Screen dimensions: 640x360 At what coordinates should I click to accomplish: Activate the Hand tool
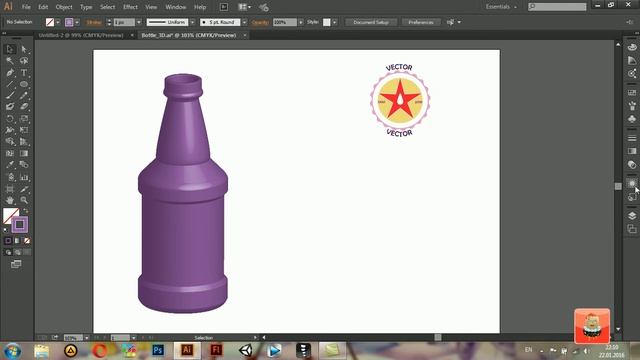(10, 200)
